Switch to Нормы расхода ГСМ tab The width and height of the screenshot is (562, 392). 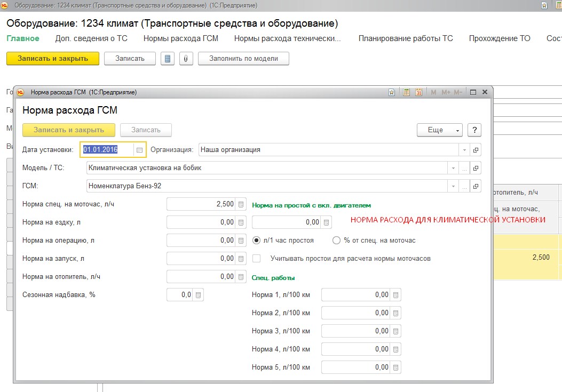click(x=181, y=38)
